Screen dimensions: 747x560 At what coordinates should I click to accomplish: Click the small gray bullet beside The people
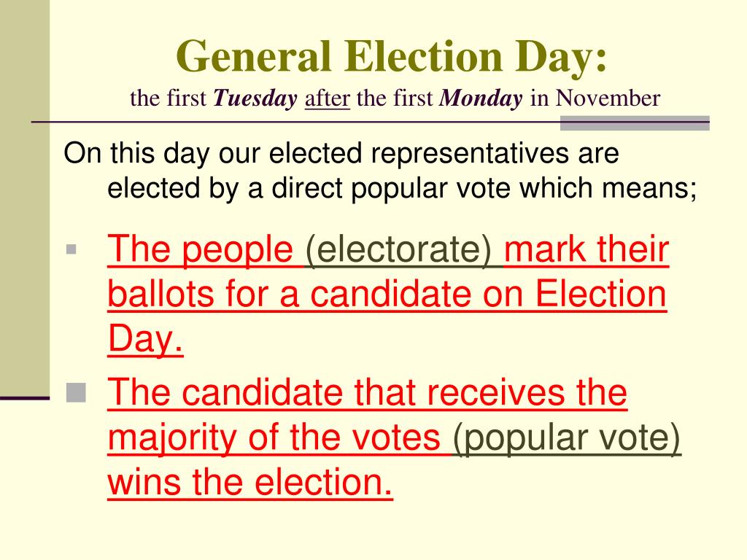[71, 249]
